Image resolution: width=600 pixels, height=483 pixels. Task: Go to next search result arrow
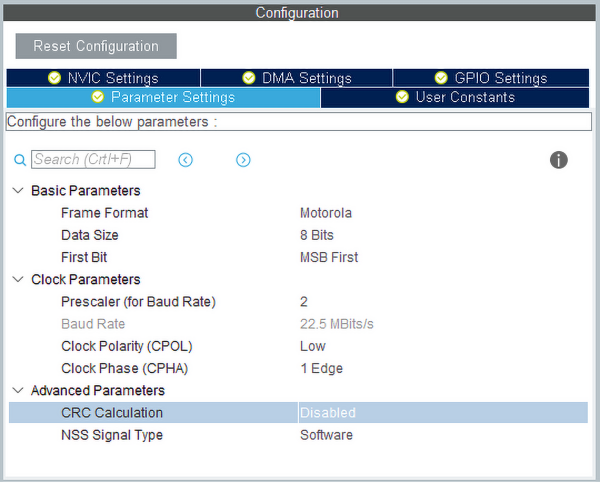[243, 160]
